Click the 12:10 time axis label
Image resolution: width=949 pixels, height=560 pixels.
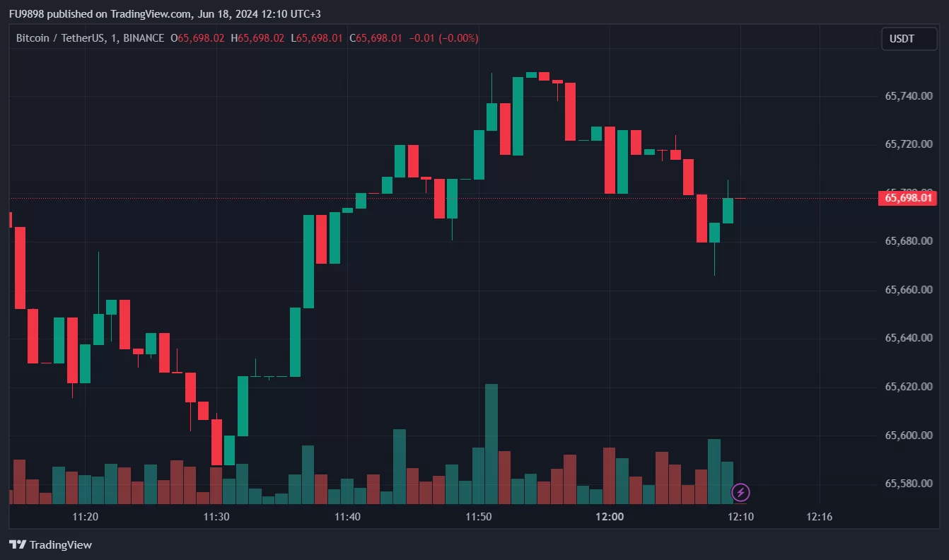[741, 517]
